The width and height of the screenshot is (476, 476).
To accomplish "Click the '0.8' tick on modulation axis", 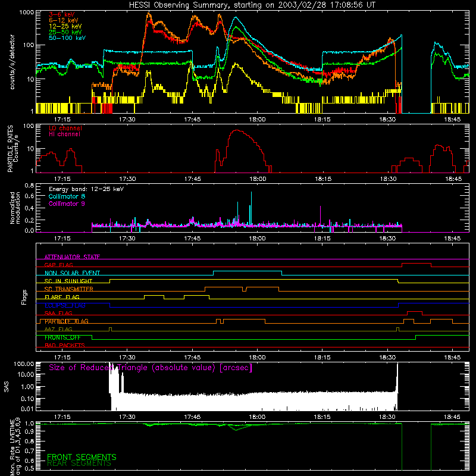I will pyautogui.click(x=29, y=185).
